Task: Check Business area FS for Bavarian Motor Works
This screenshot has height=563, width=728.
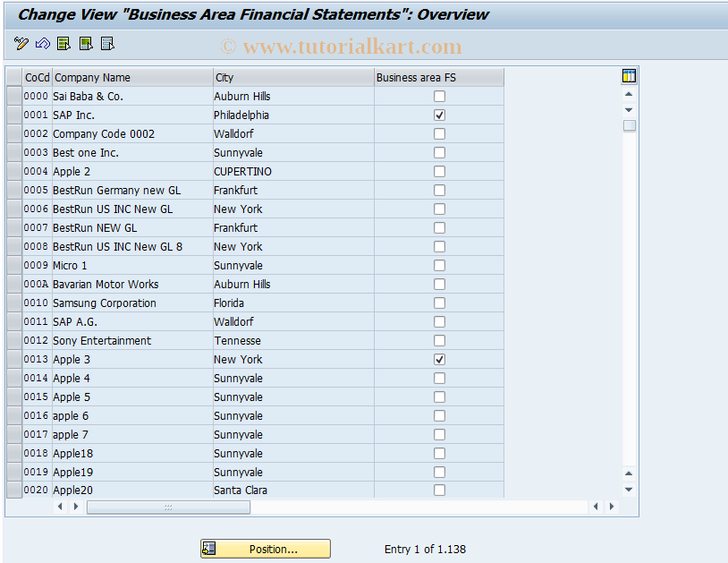Action: [439, 285]
